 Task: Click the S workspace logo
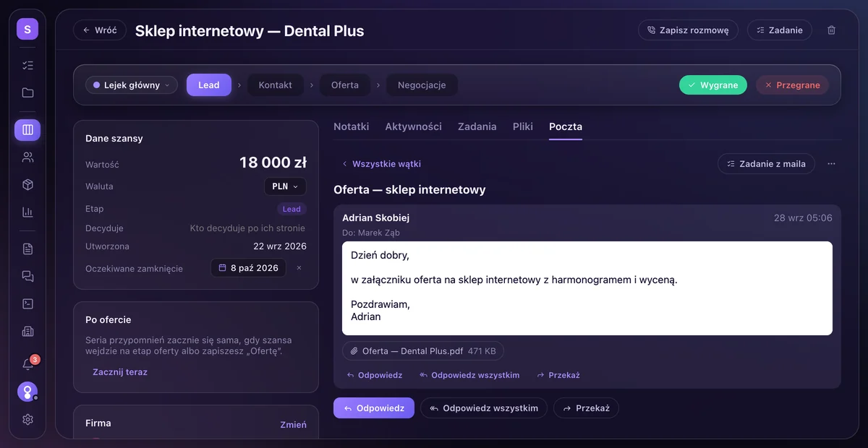point(27,29)
